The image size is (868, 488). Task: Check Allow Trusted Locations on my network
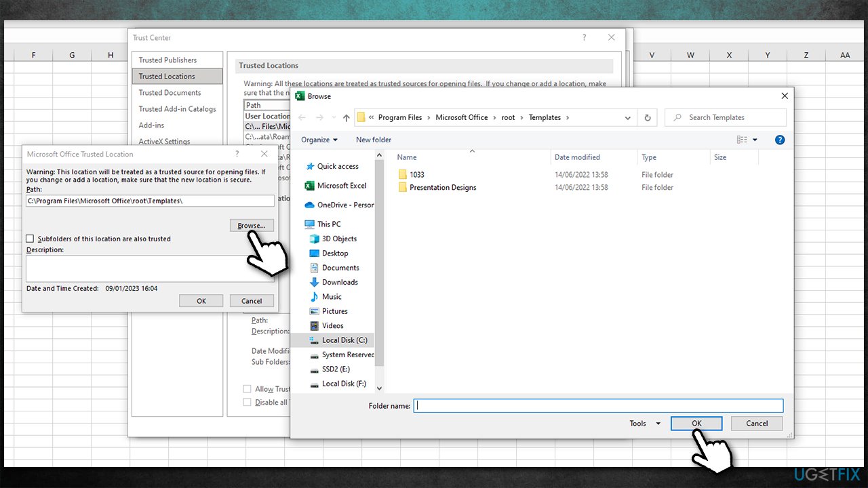[x=248, y=388]
